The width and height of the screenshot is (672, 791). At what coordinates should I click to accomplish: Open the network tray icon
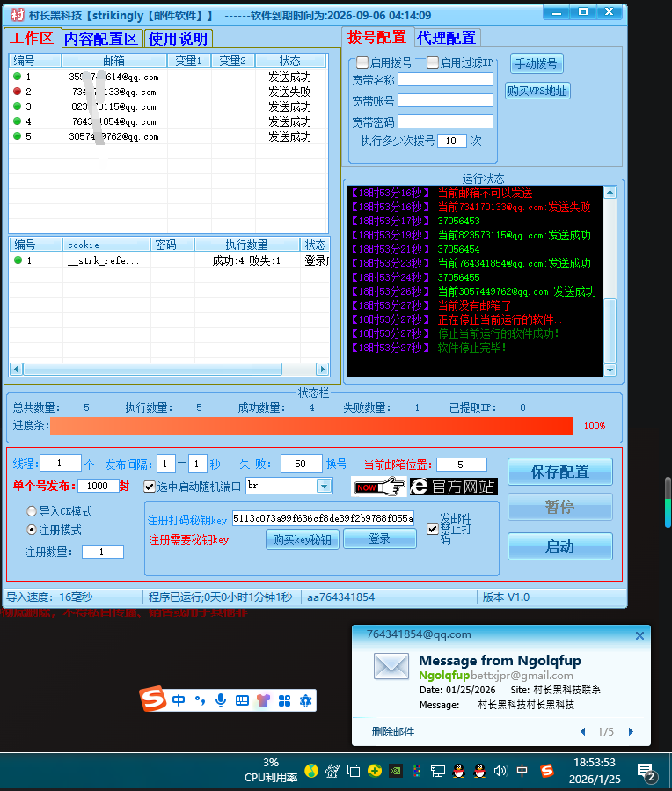[x=437, y=771]
